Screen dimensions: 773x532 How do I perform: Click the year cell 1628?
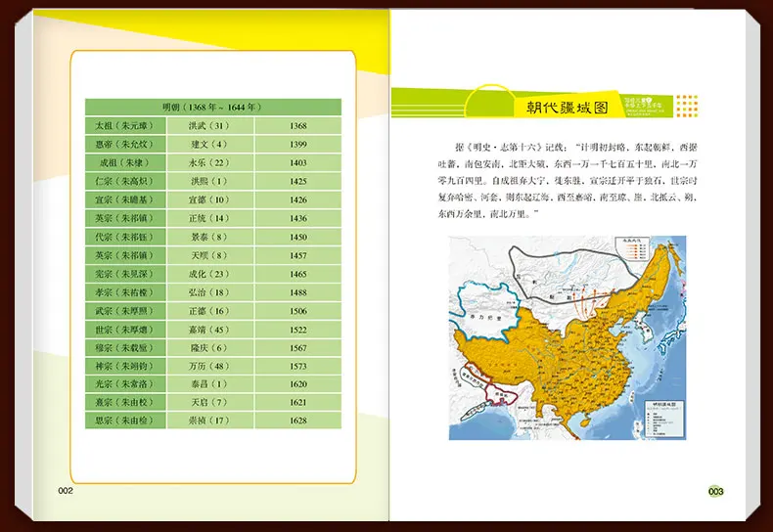click(297, 421)
